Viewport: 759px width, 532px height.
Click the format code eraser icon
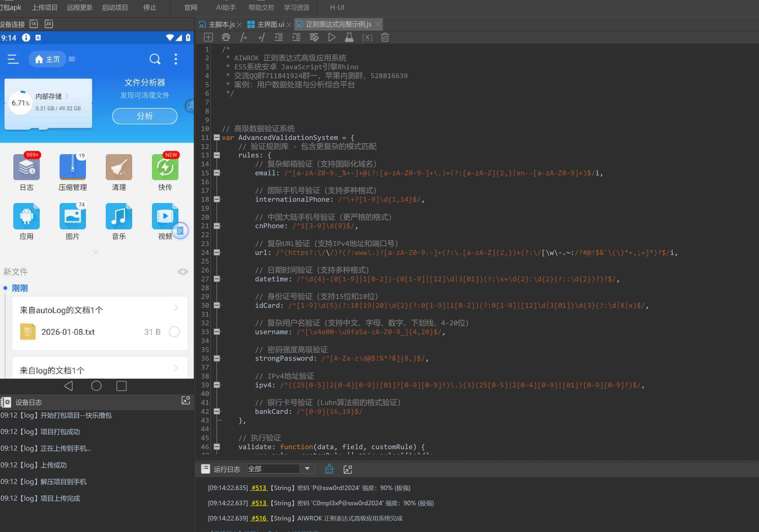(314, 37)
